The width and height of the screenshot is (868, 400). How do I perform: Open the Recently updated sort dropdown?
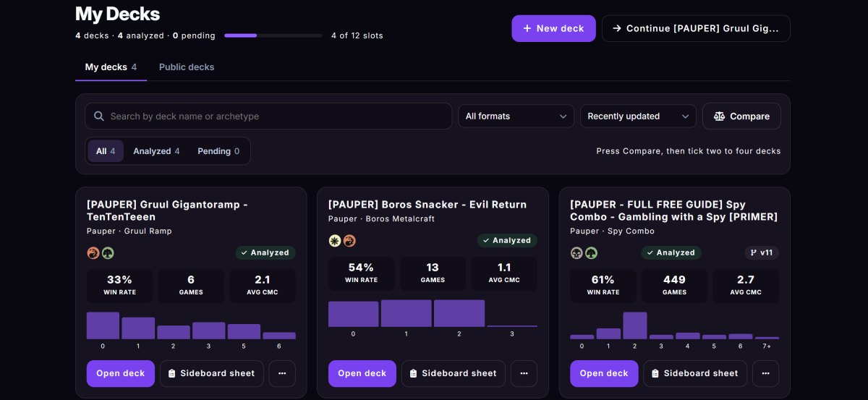click(638, 116)
